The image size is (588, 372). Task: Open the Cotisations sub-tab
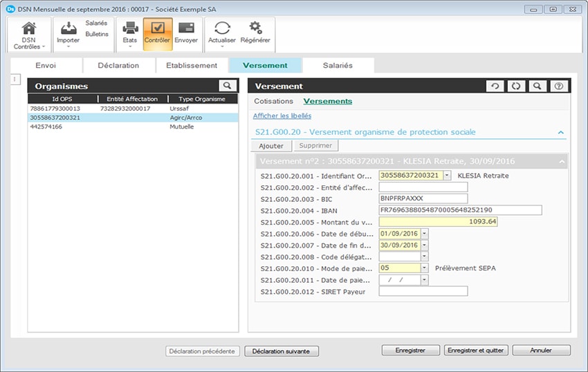[274, 101]
